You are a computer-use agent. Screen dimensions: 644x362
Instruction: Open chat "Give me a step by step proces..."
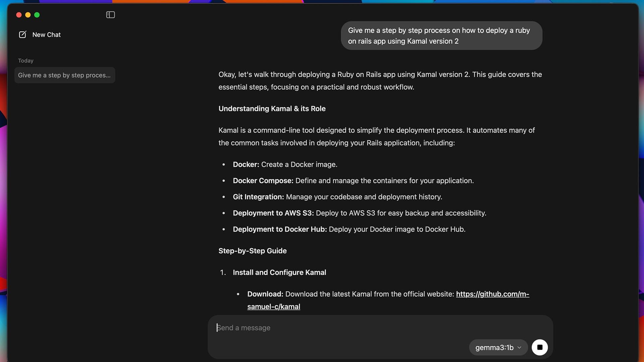click(x=64, y=75)
